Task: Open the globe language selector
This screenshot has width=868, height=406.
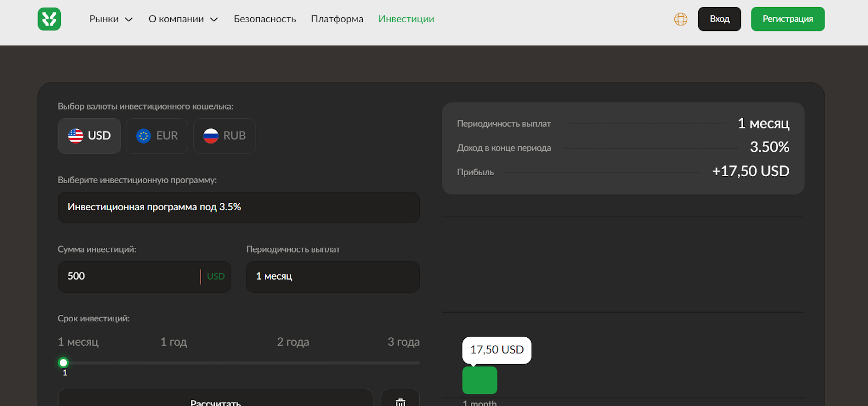Action: point(680,20)
